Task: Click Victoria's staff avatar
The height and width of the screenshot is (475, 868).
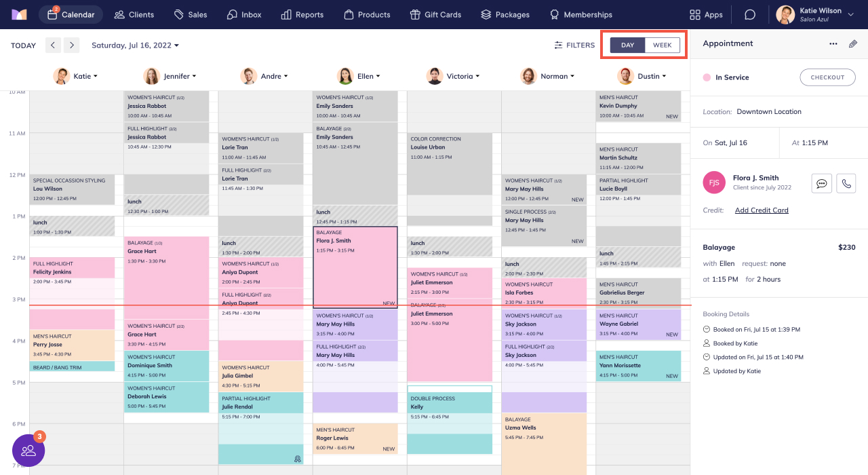Action: (435, 76)
